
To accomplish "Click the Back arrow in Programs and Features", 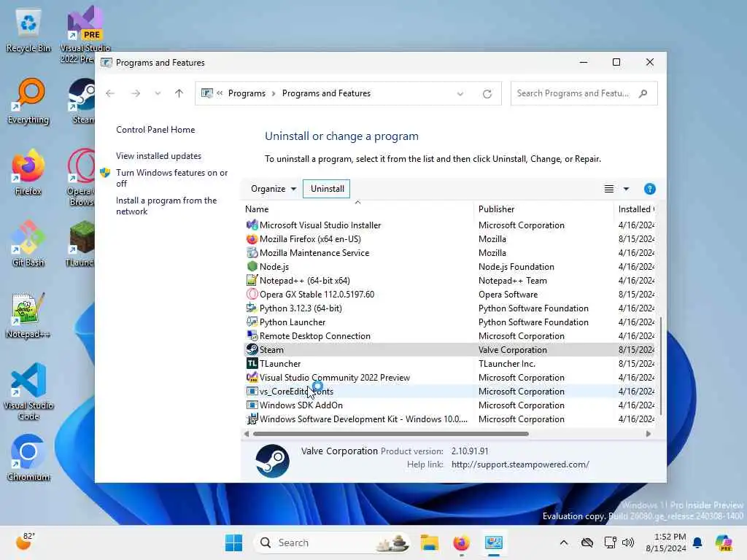I will (110, 93).
